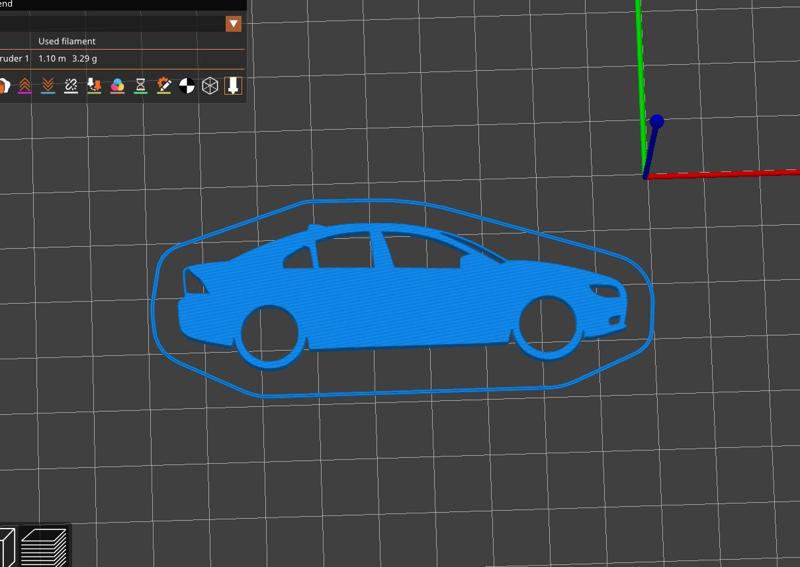Toggle color changes multicolor circles icon
Viewport: 800px width, 567px height.
coord(117,86)
